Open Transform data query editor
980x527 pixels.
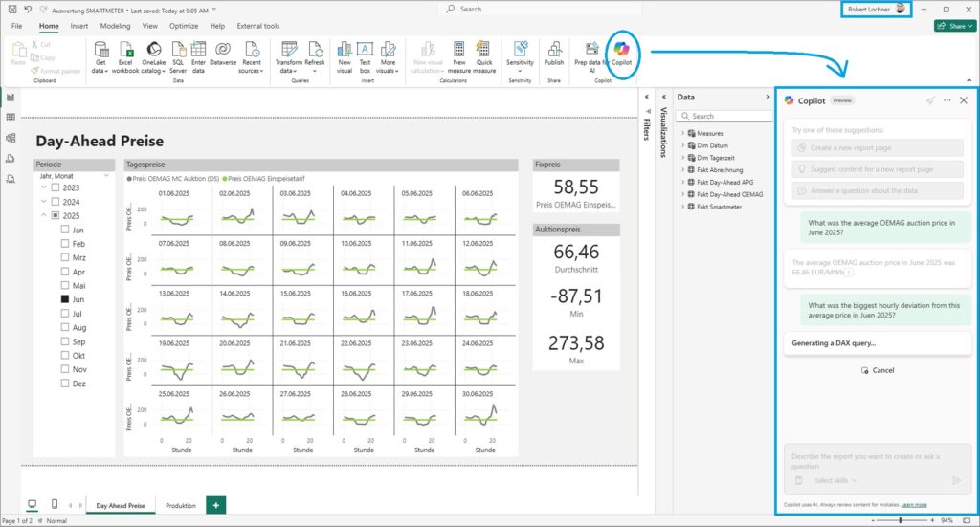point(289,56)
